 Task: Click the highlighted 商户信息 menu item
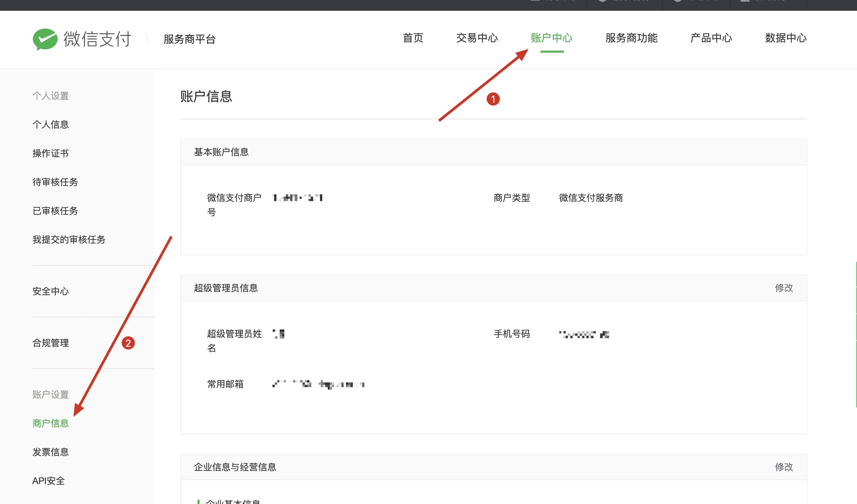[x=51, y=423]
